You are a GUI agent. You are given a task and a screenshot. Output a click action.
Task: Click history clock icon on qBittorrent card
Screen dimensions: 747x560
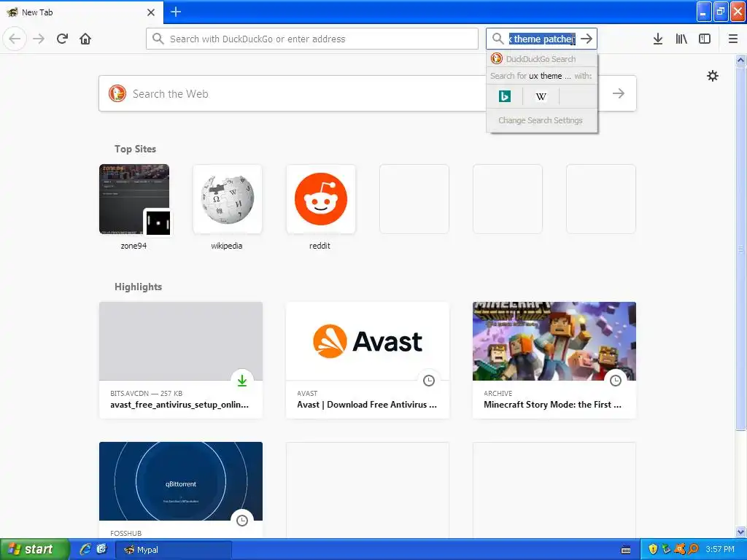click(x=242, y=521)
